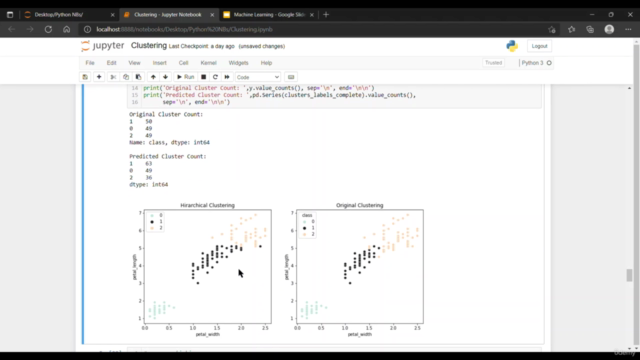Screen dimensions: 640x360
Task: Open the command palette keyboard icon
Action: pyautogui.click(x=291, y=77)
